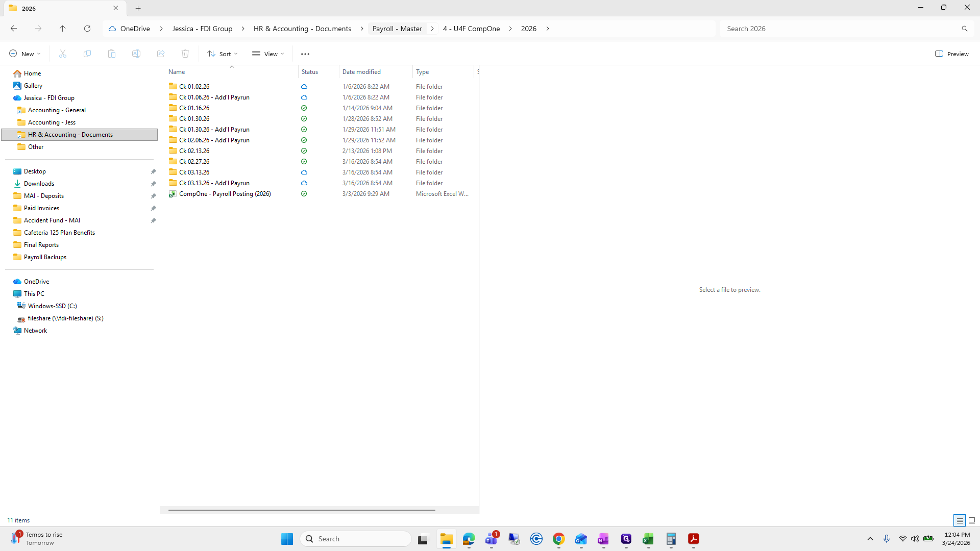Click the search magnifier icon in Search 2026
The image size is (980, 551).
tap(964, 29)
